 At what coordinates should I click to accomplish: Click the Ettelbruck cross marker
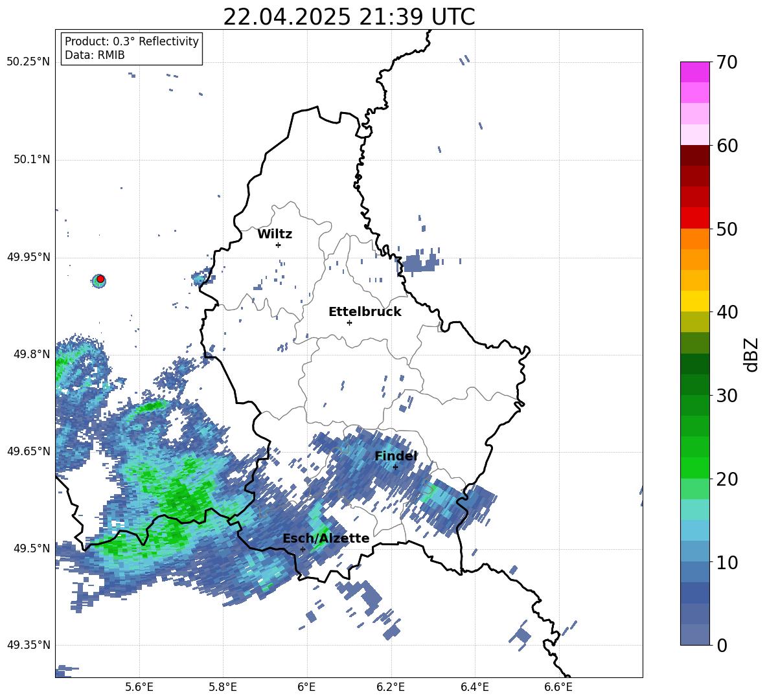pos(349,322)
